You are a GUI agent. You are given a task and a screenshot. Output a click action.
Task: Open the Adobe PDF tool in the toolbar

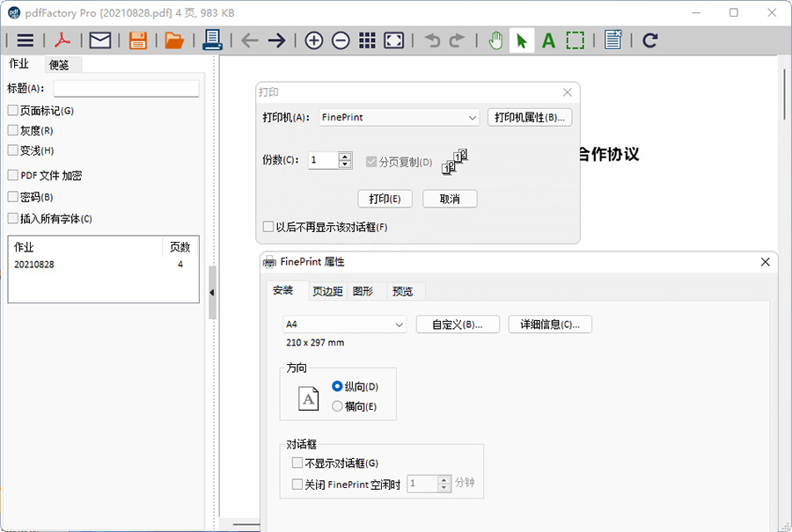62,40
